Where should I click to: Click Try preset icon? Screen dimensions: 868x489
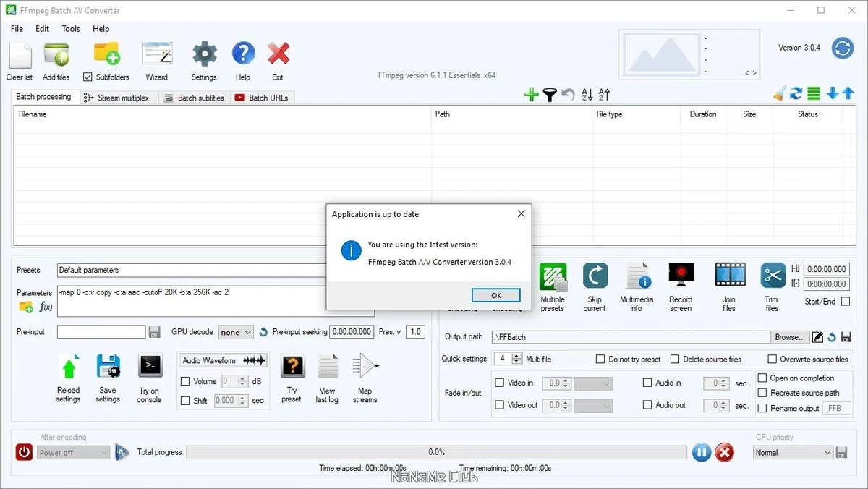point(292,367)
